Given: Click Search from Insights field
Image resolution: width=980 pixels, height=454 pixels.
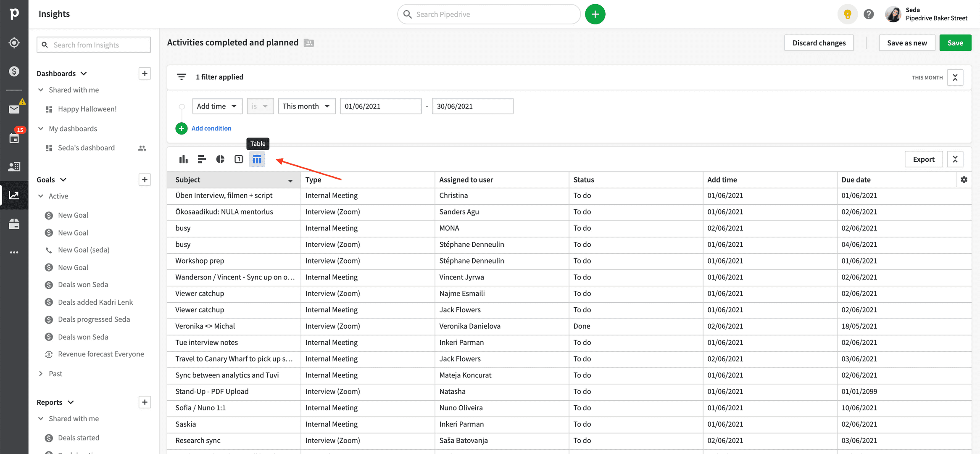Looking at the screenshot, I should [x=94, y=45].
